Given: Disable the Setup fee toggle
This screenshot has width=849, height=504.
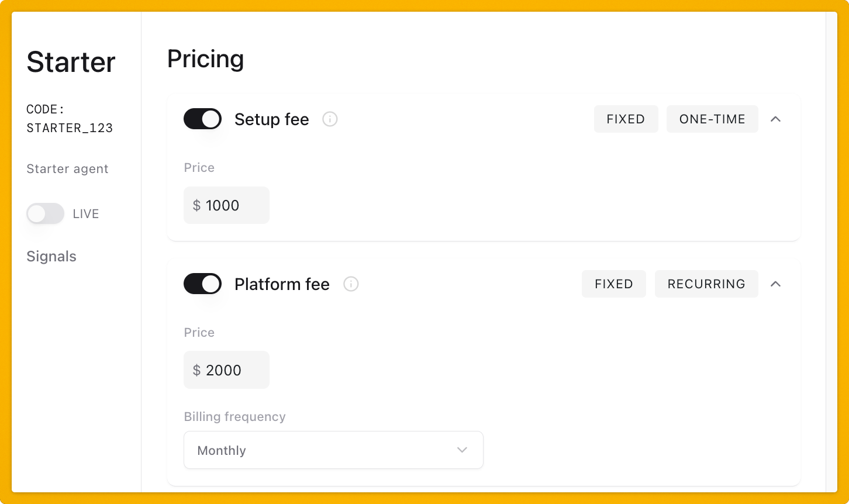Looking at the screenshot, I should [202, 119].
